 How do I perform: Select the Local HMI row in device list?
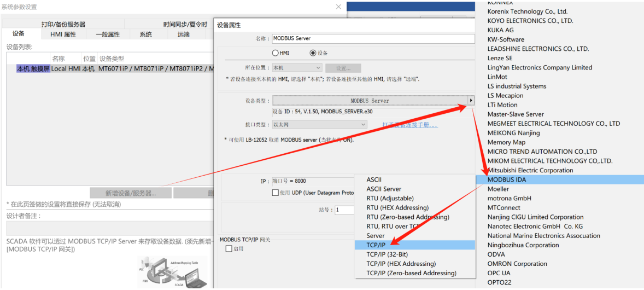coord(111,69)
